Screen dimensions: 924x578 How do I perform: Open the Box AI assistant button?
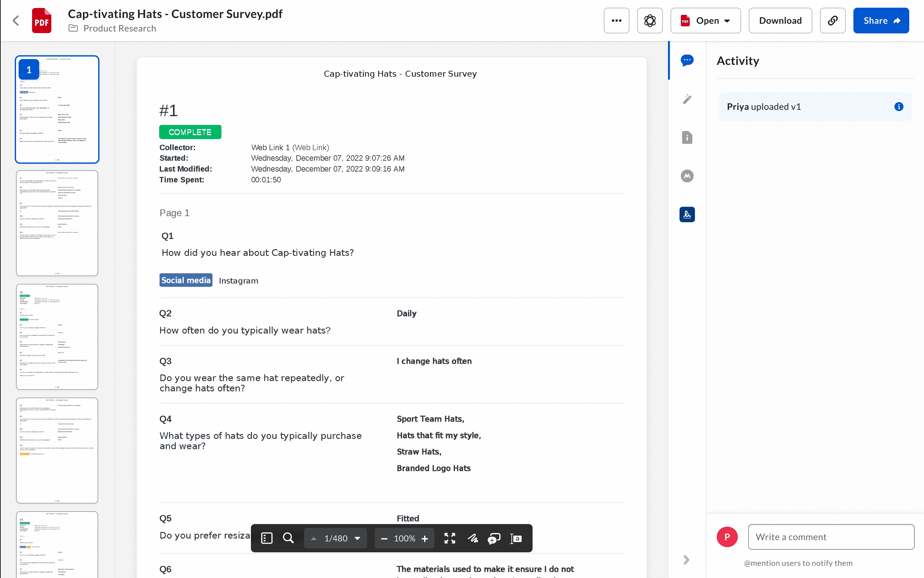tap(649, 21)
